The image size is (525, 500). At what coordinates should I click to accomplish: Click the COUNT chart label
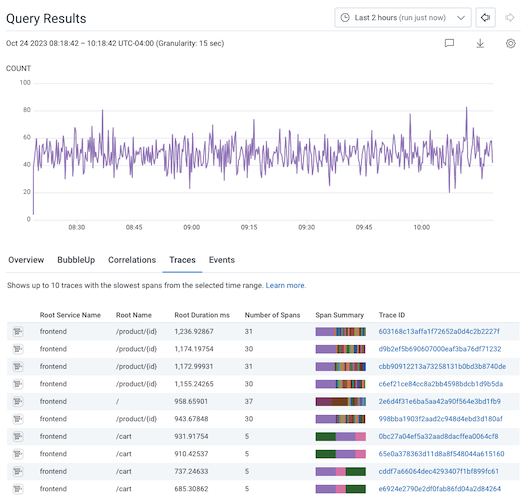coord(18,68)
